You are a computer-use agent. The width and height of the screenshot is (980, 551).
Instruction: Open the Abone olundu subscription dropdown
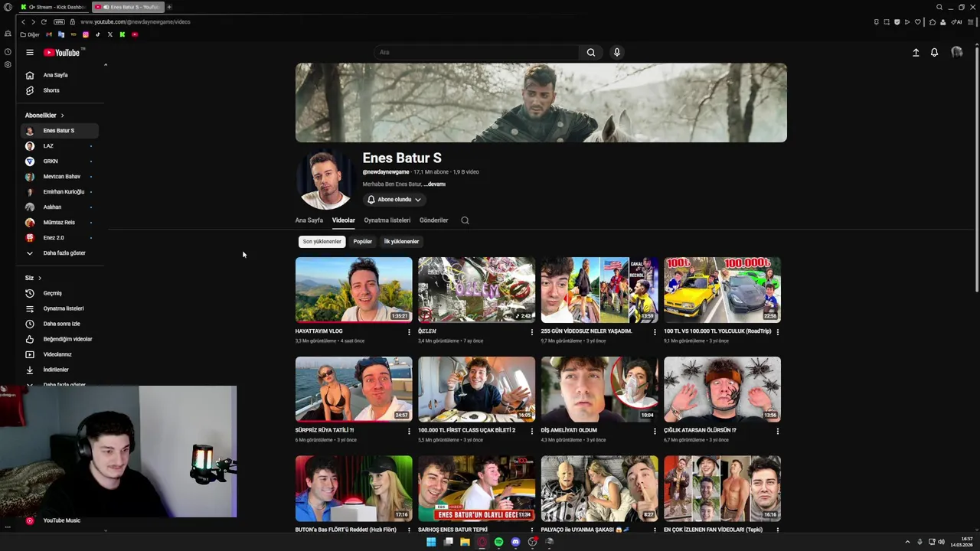[x=394, y=200]
